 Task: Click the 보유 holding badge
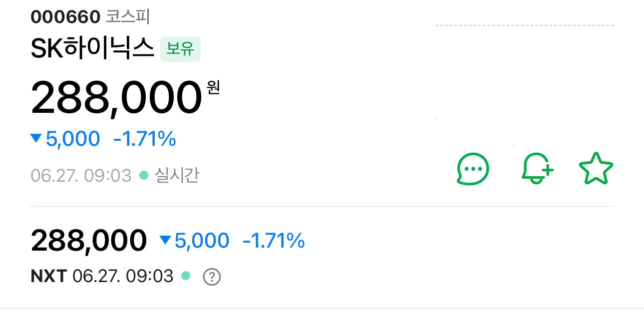[180, 49]
